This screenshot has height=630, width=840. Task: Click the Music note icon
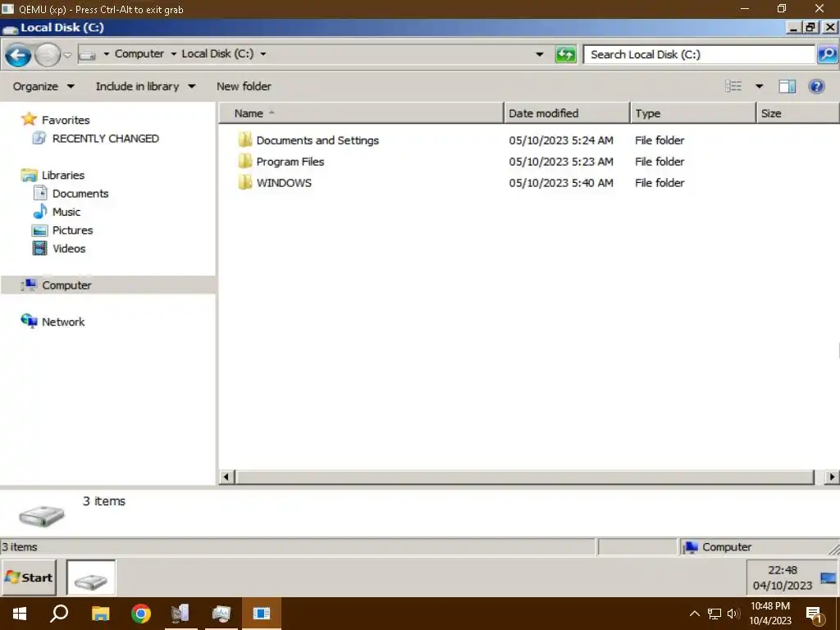pos(40,211)
